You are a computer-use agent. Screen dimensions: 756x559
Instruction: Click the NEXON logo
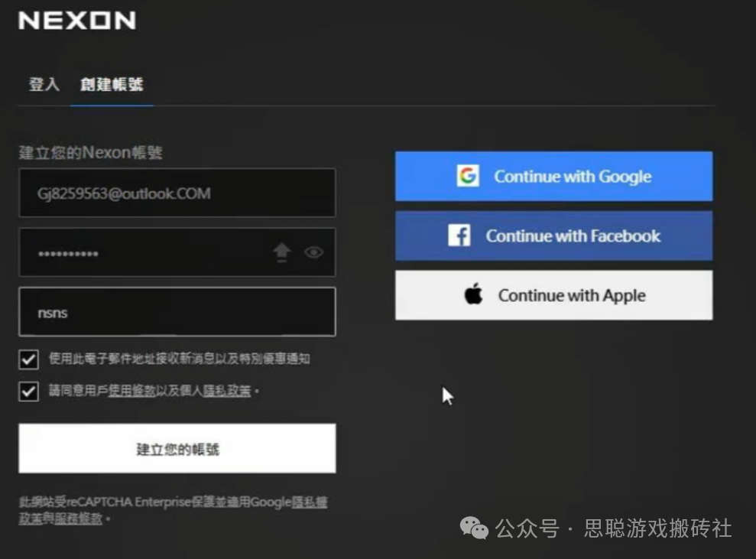tap(77, 21)
